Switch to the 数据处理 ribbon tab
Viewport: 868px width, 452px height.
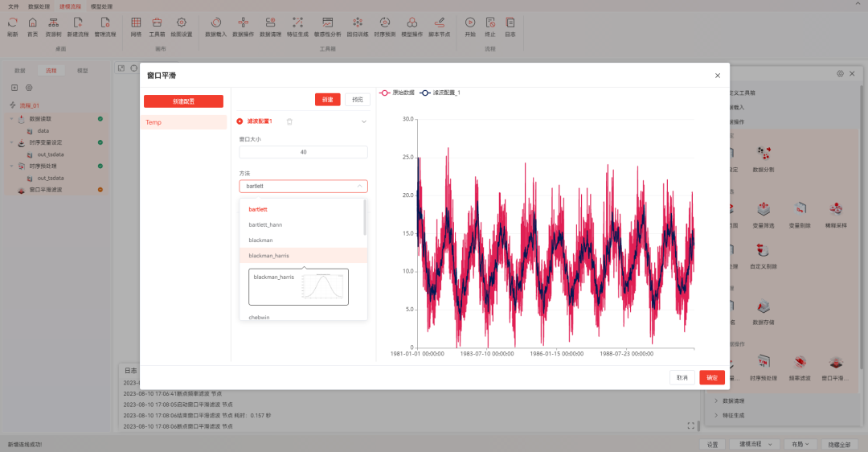pos(39,6)
